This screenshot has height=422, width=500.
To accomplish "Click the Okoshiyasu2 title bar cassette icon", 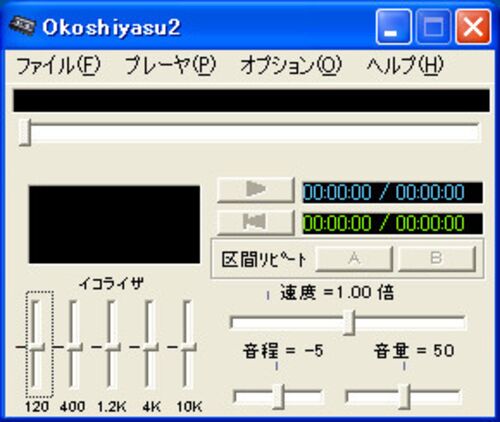I will [x=22, y=26].
